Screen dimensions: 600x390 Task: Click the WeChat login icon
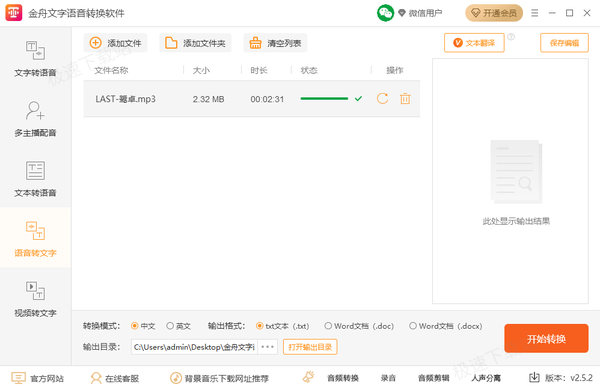coord(385,13)
